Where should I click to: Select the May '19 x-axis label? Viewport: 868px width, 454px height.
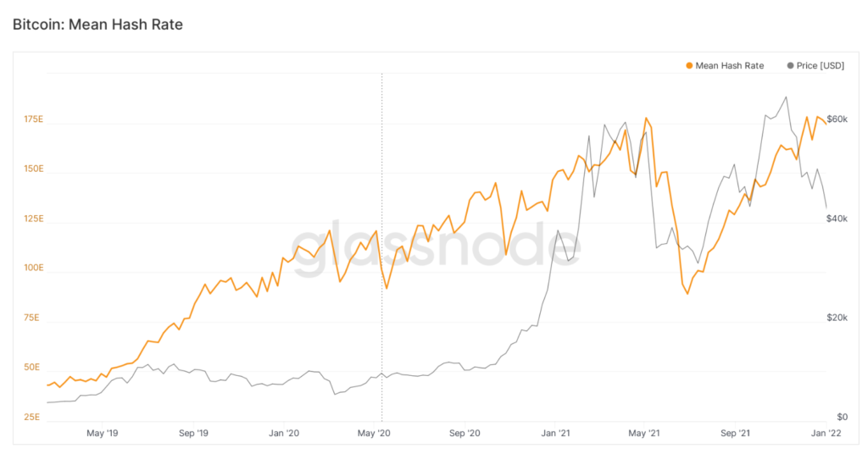click(x=101, y=434)
